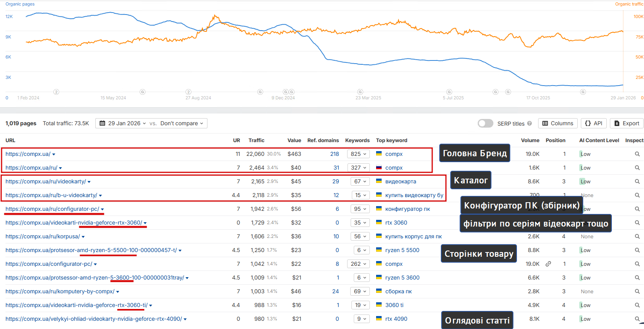Click the Google update marker near 23 Mar 2025
644x329 pixels.
click(x=360, y=92)
